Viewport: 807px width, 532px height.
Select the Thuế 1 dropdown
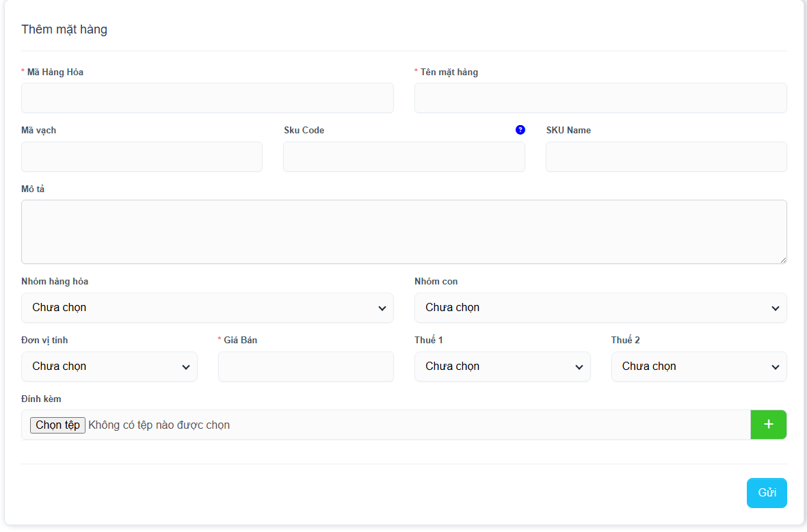(502, 367)
